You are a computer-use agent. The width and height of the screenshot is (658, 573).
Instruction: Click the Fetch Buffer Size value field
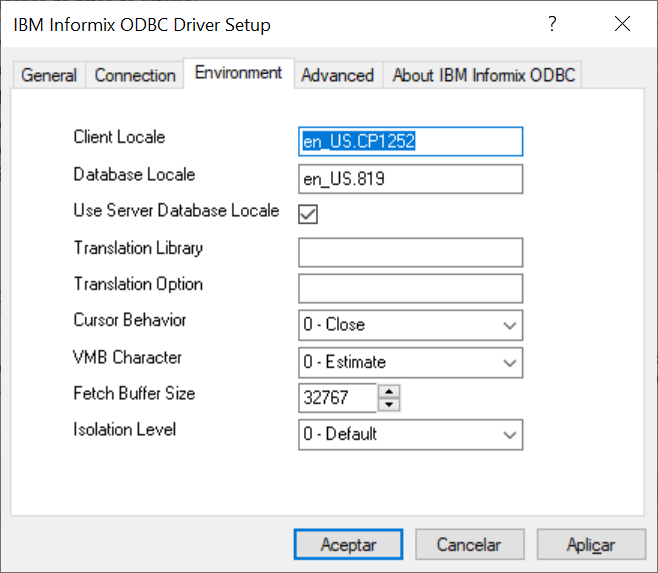[x=338, y=398]
